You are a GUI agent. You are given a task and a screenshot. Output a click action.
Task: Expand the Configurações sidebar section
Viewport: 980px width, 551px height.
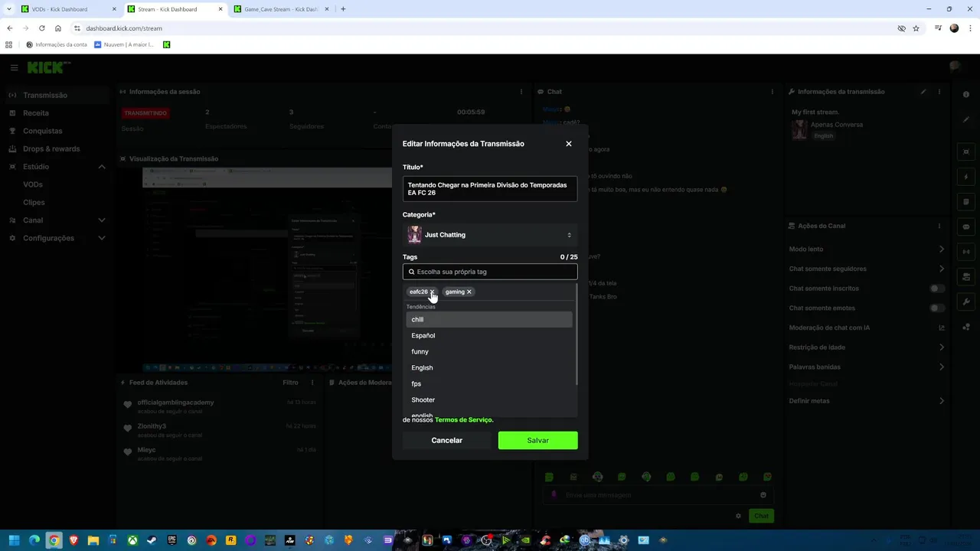pyautogui.click(x=101, y=238)
